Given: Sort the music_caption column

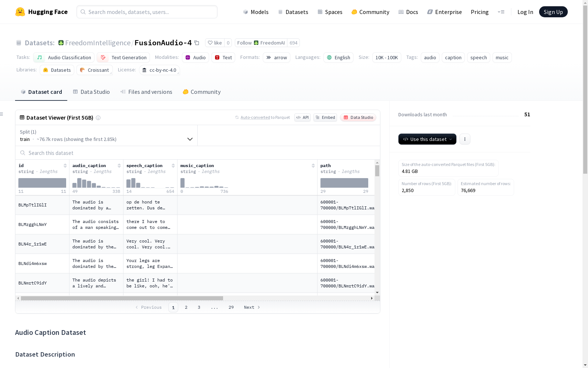Looking at the screenshot, I should point(313,166).
